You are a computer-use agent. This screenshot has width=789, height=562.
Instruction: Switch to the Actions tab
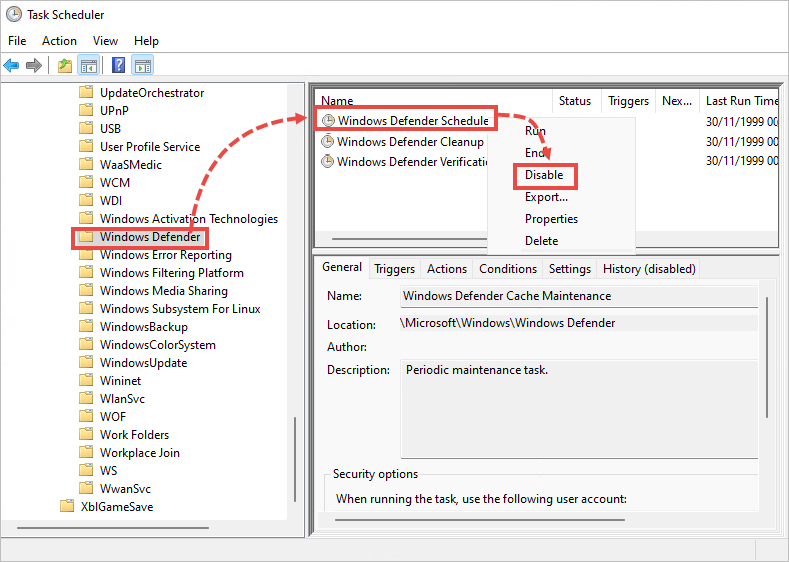pyautogui.click(x=447, y=269)
